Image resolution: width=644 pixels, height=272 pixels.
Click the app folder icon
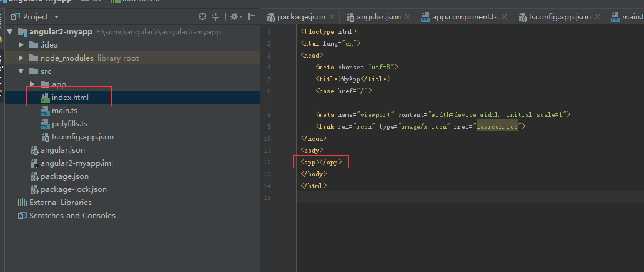(x=45, y=84)
